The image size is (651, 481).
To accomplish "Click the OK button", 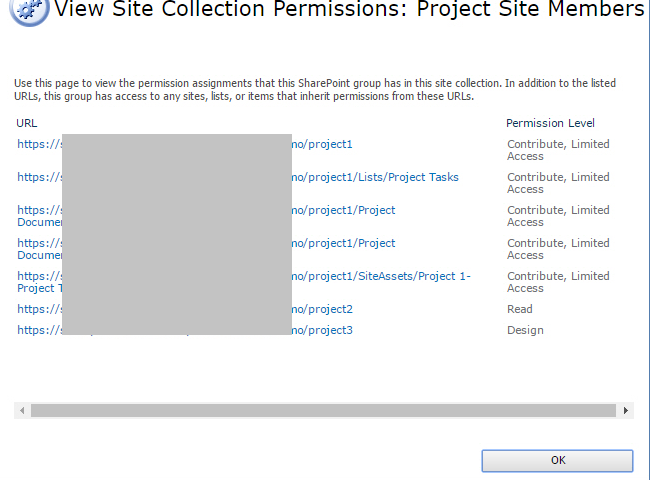I will pyautogui.click(x=557, y=460).
